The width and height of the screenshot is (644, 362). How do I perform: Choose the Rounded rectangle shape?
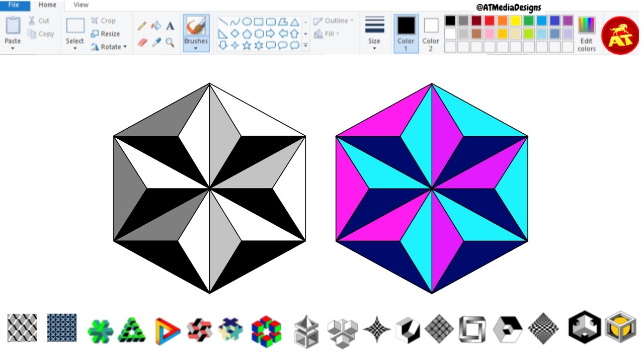click(x=271, y=22)
